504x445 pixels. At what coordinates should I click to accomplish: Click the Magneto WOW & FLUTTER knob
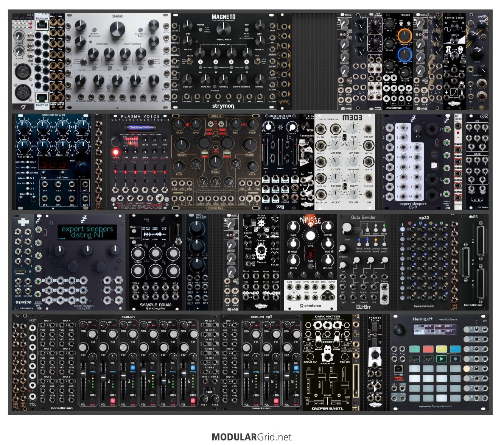242,80
